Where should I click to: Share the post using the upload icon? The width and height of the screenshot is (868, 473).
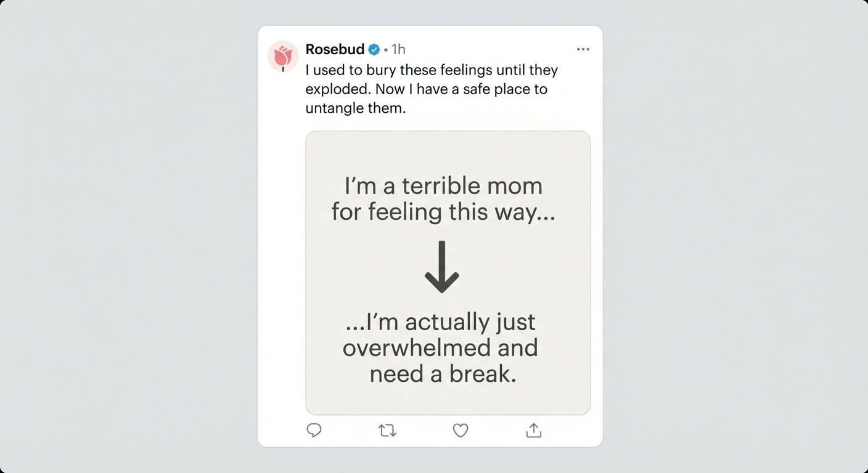click(x=534, y=430)
